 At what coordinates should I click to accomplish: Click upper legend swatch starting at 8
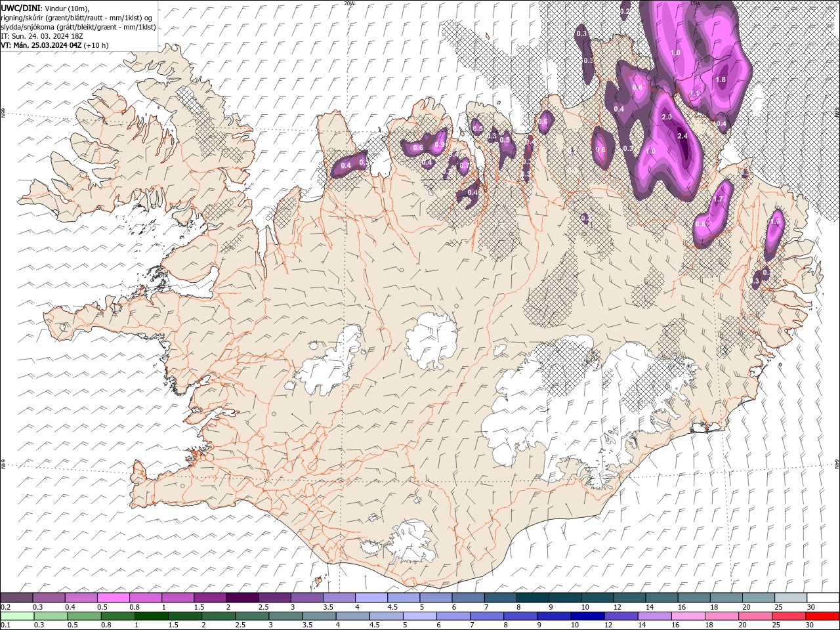(532, 598)
